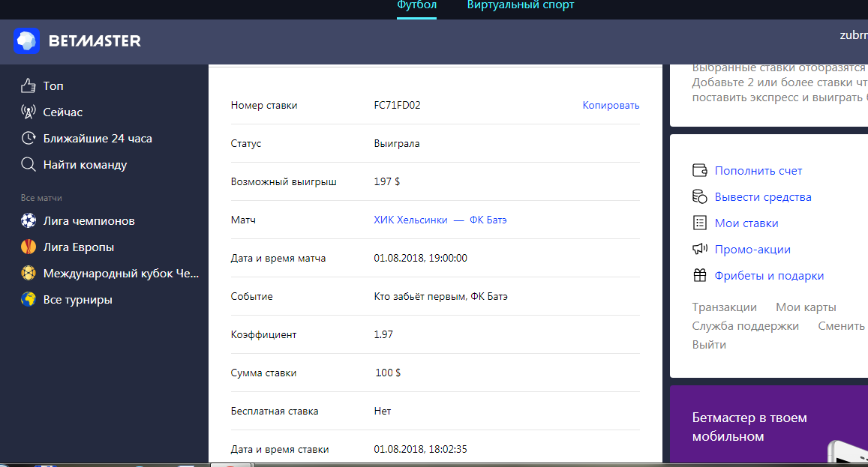Open the Служба поддержки link
The height and width of the screenshot is (467, 868).
(x=745, y=326)
